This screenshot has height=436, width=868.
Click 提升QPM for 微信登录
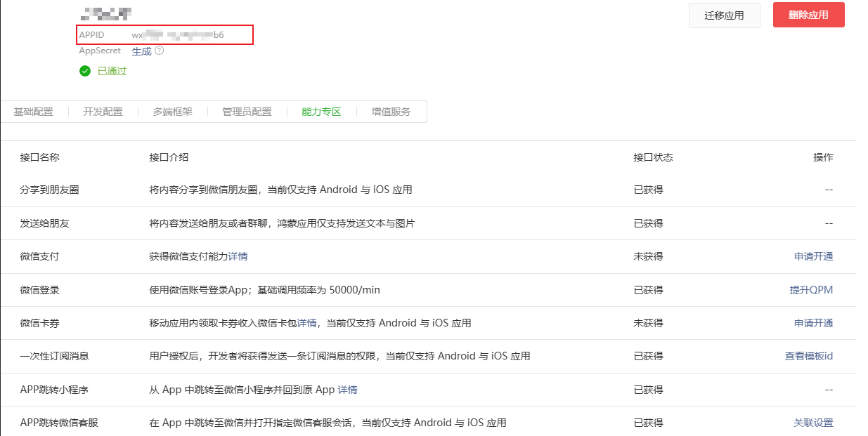tap(811, 290)
